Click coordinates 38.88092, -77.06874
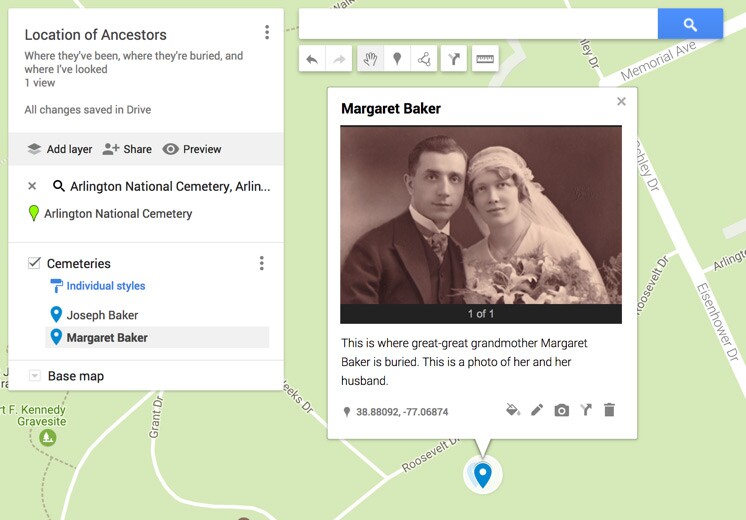Viewport: 746px width, 520px height. point(402,412)
